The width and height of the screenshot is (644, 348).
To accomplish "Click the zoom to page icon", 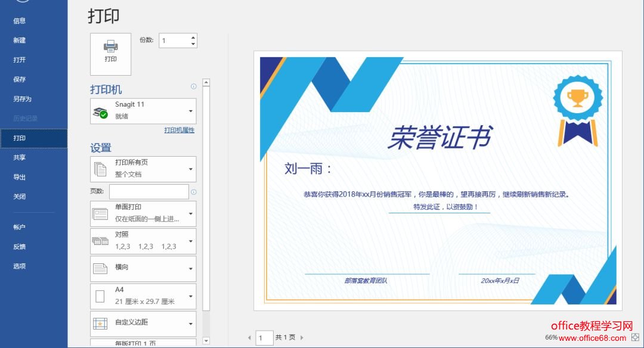I will coord(636,337).
